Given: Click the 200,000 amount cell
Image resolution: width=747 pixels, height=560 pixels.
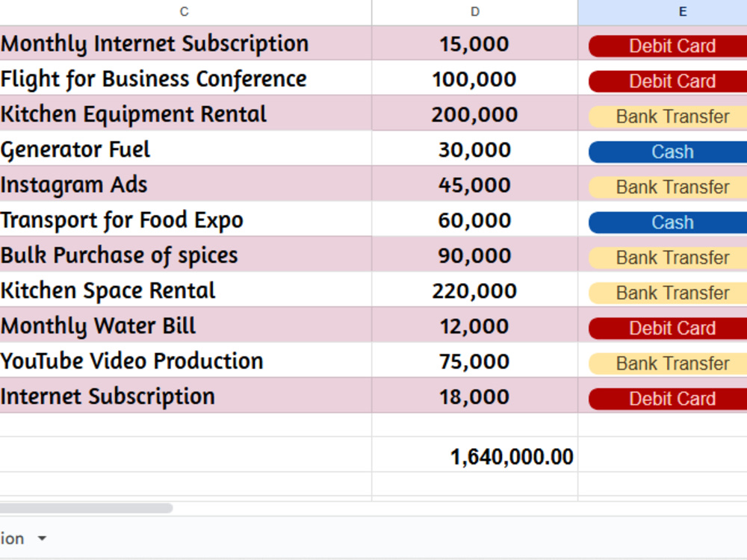Looking at the screenshot, I should pos(474,113).
